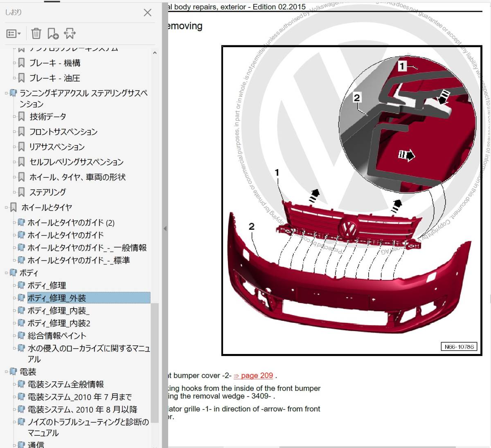Collapse ランニングギアアクスル ステアリングサスペンション node

pos(7,93)
